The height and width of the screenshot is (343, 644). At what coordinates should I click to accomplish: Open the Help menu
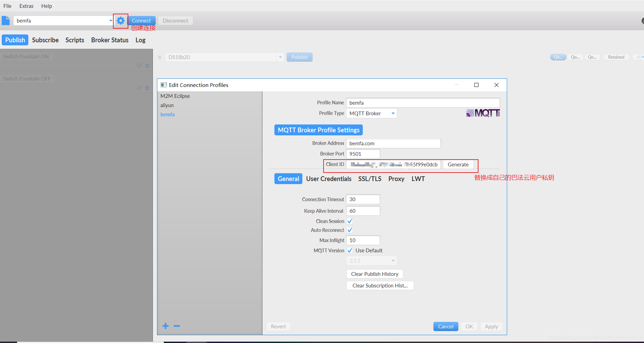[46, 6]
